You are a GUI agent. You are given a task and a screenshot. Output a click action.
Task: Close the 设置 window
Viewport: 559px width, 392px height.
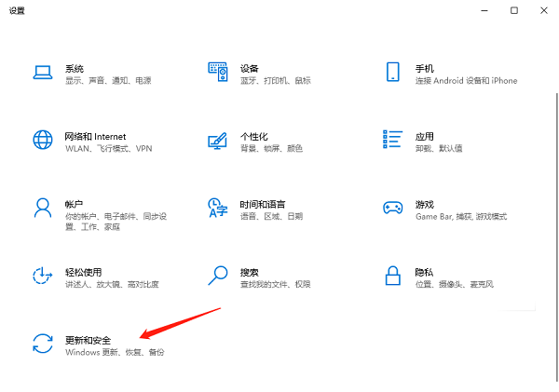[544, 10]
